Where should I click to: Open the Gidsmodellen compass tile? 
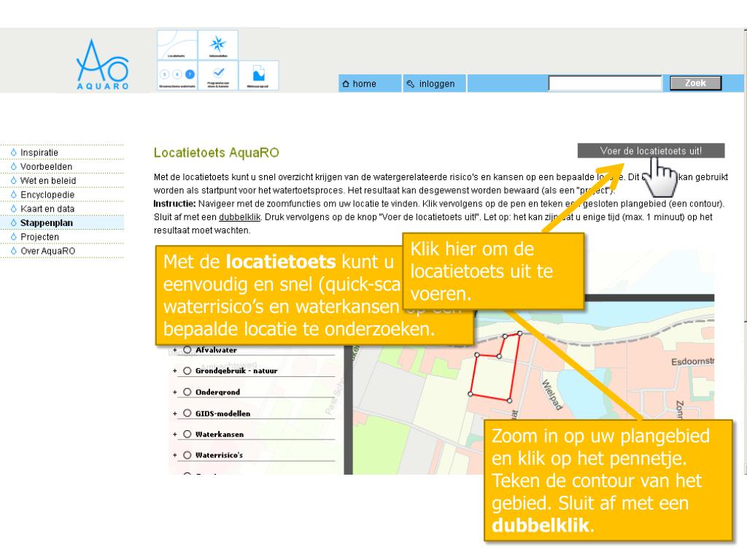coord(218,44)
